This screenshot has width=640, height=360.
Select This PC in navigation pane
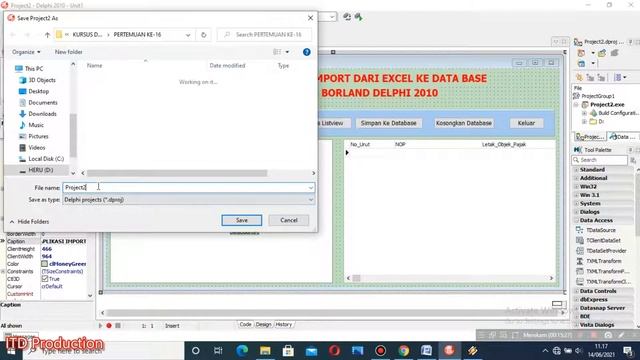[x=33, y=69]
